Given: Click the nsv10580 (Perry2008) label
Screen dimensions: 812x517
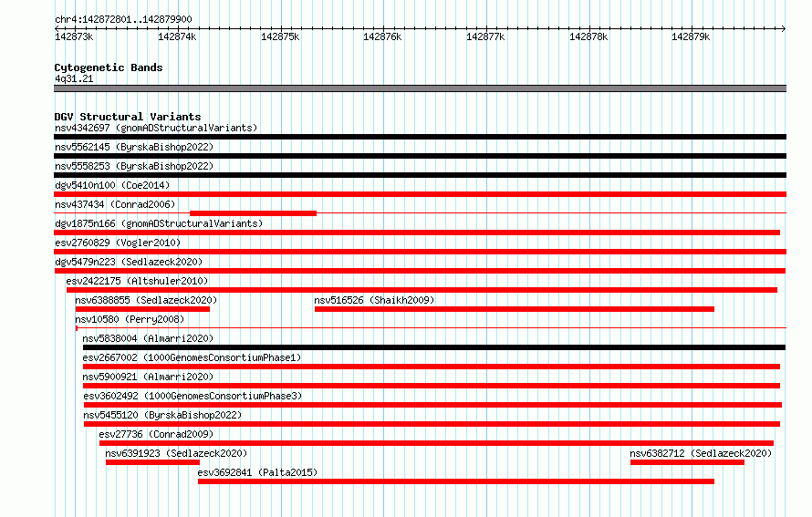Looking at the screenshot, I should (130, 319).
